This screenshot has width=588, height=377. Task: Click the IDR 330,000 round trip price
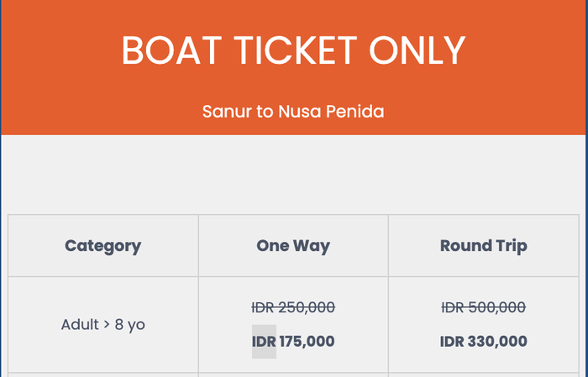click(x=484, y=342)
